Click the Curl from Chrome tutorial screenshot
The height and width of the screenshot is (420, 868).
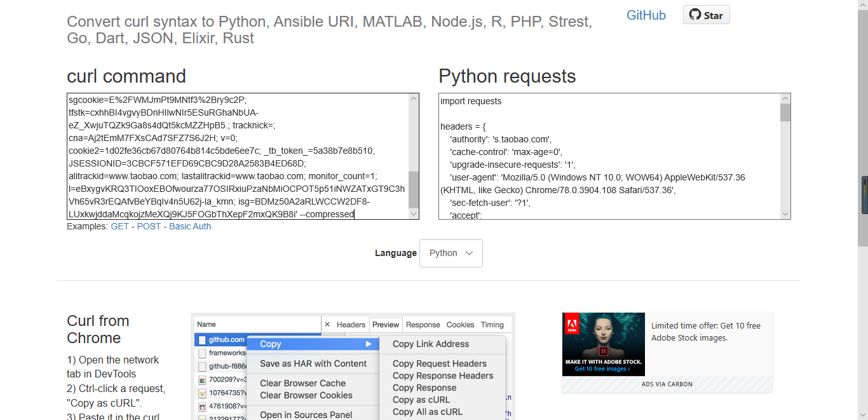353,366
